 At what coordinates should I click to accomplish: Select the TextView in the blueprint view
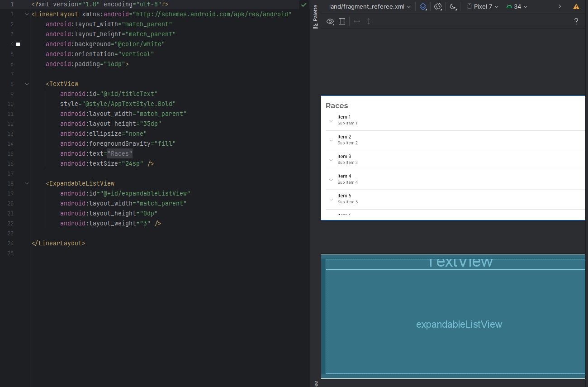[455, 264]
